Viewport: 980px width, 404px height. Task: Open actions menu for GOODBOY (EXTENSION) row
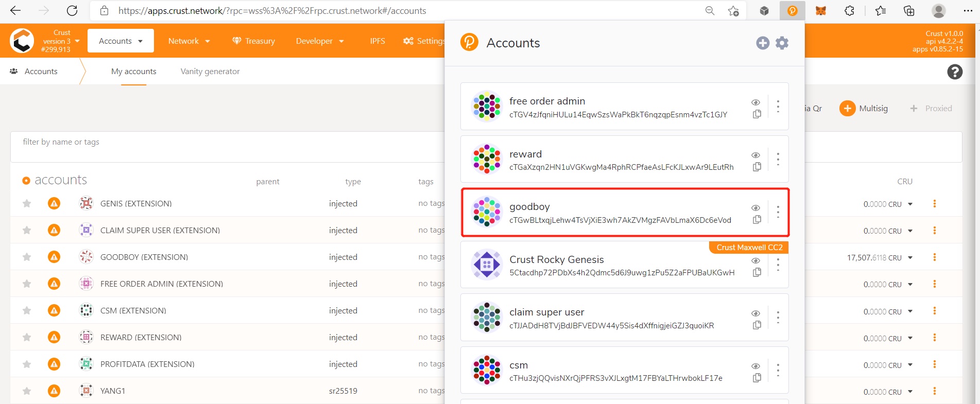[x=934, y=257]
